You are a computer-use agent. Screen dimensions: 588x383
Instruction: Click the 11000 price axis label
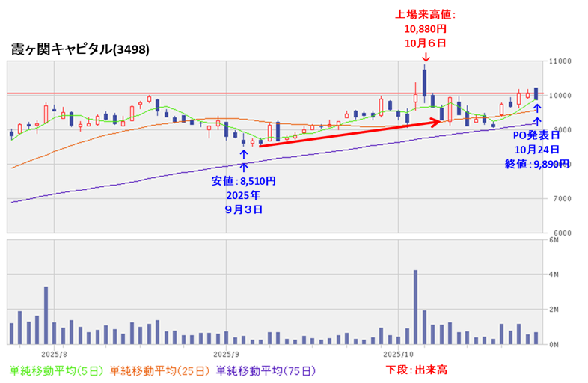click(x=560, y=61)
